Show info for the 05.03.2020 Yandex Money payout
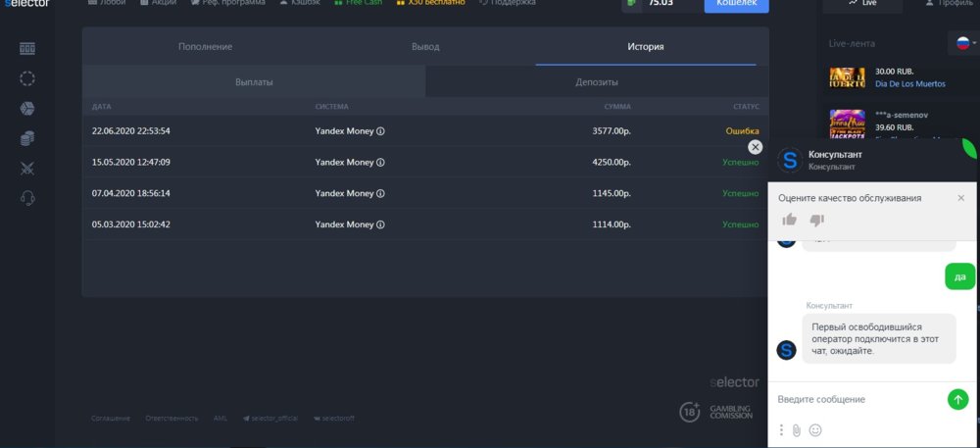This screenshot has height=448, width=980. tap(380, 224)
